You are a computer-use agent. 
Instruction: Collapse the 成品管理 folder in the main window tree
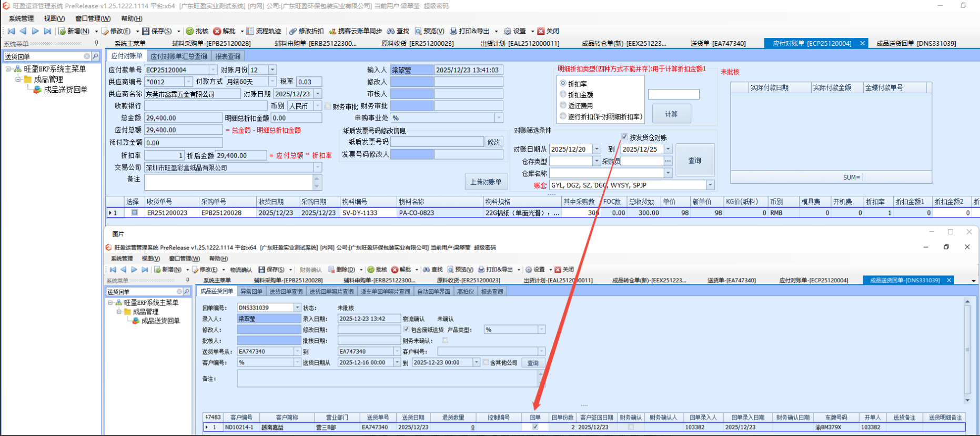(x=18, y=79)
